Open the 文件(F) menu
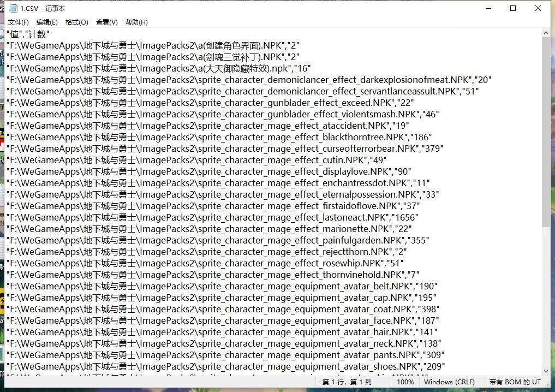Image resolution: width=555 pixels, height=392 pixels. [19, 22]
